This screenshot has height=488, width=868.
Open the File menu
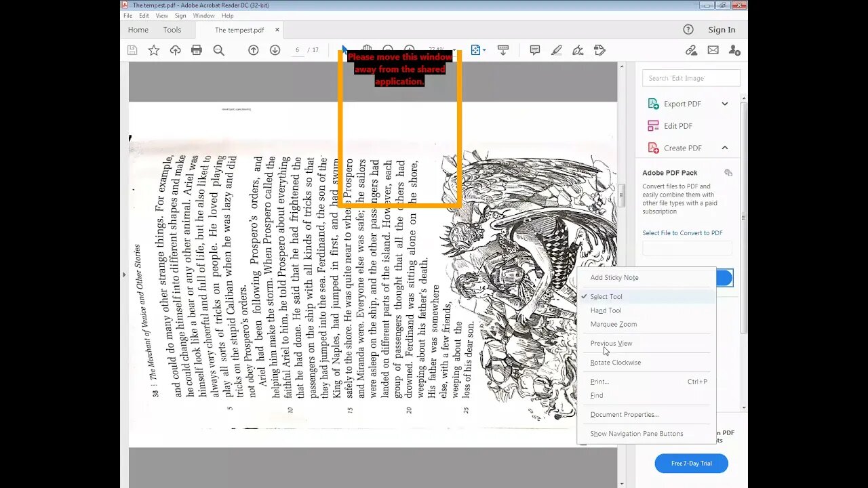point(128,16)
